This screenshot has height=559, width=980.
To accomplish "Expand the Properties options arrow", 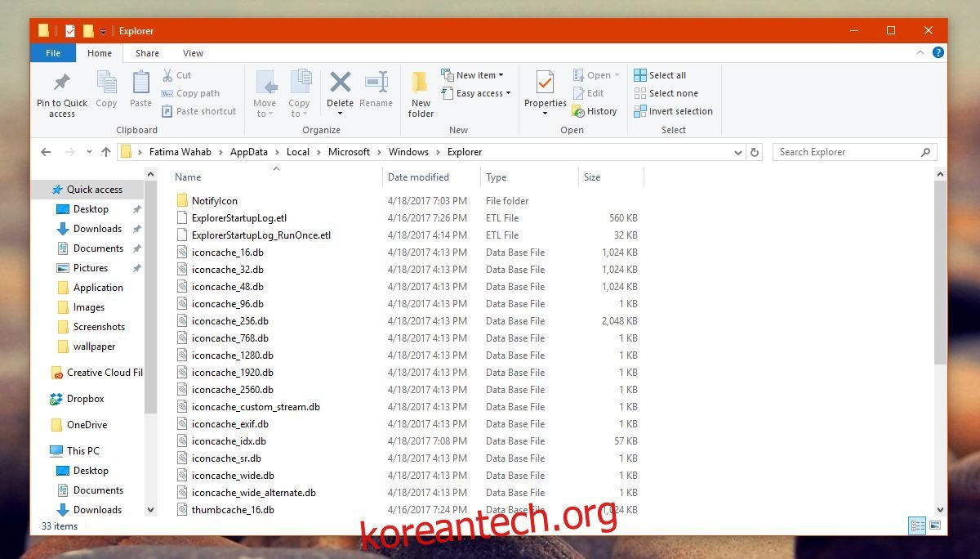I will coord(545,114).
